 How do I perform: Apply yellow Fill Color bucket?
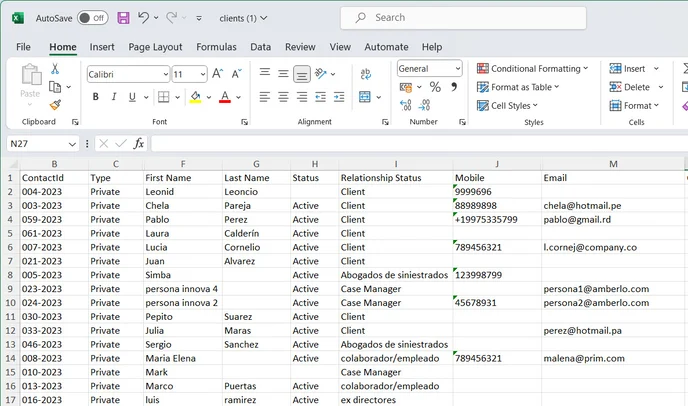pos(195,97)
